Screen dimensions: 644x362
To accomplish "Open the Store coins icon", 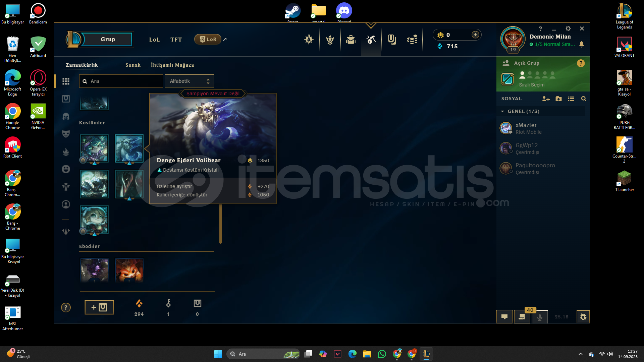I will click(412, 40).
